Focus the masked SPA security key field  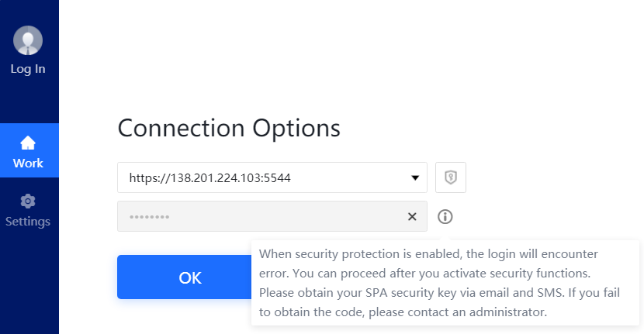click(x=272, y=216)
